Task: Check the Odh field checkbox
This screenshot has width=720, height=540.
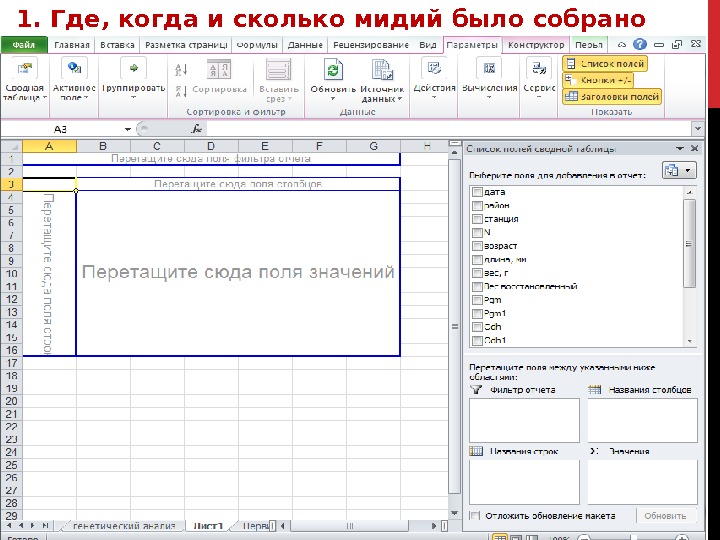Action: pos(477,327)
